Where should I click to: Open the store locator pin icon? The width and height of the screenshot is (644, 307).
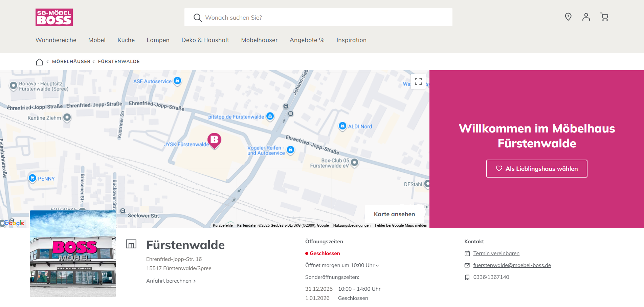[x=568, y=17]
